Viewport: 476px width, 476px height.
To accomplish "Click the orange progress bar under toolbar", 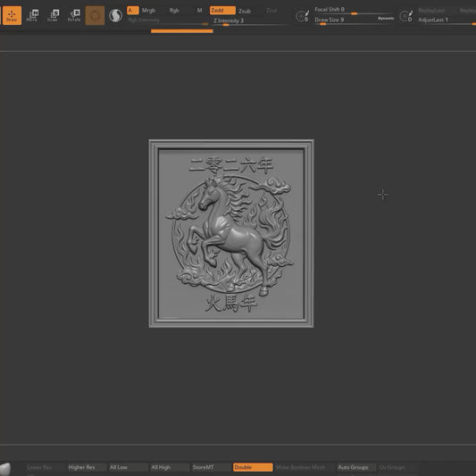I will pyautogui.click(x=182, y=31).
